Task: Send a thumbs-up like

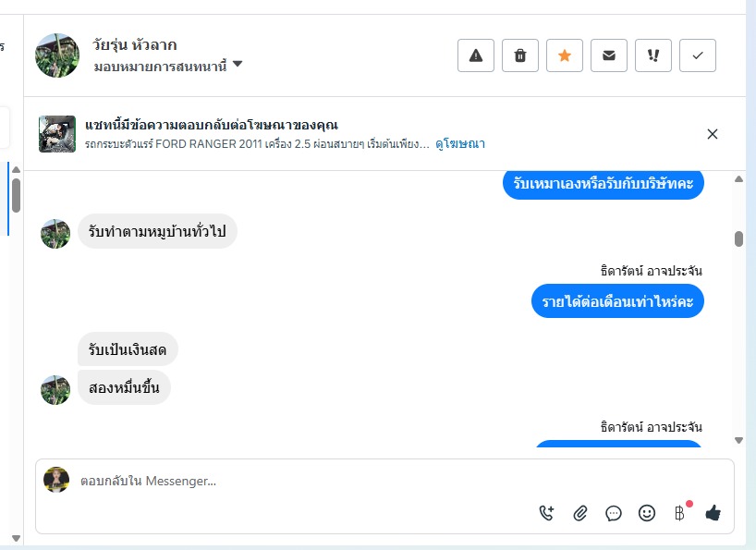Action: point(713,513)
